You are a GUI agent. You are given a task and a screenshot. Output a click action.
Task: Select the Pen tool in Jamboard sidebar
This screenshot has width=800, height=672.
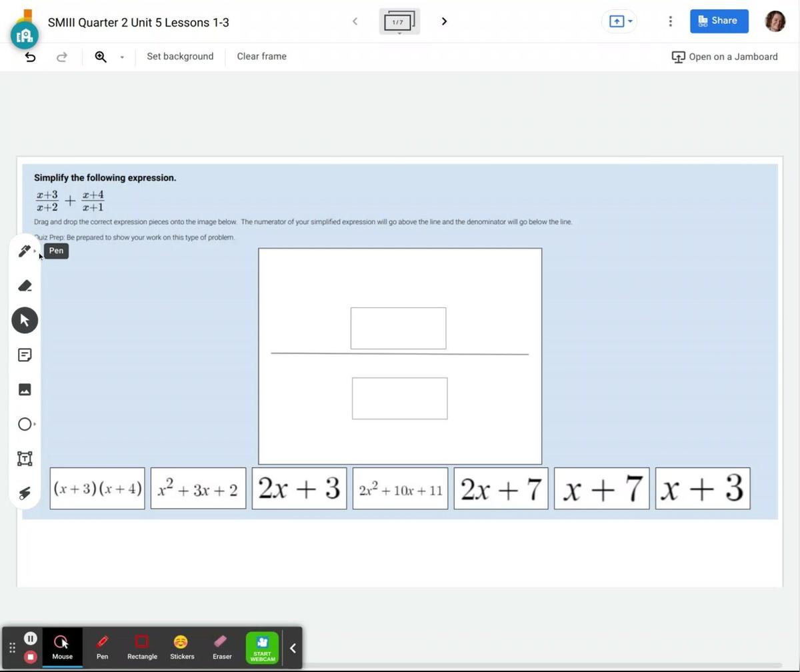(x=25, y=251)
